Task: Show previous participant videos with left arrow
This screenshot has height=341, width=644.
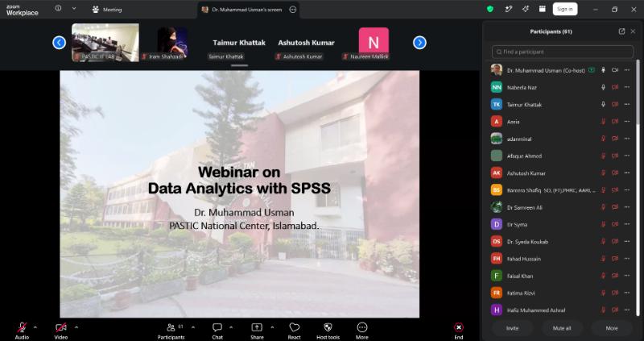Action: click(x=59, y=43)
